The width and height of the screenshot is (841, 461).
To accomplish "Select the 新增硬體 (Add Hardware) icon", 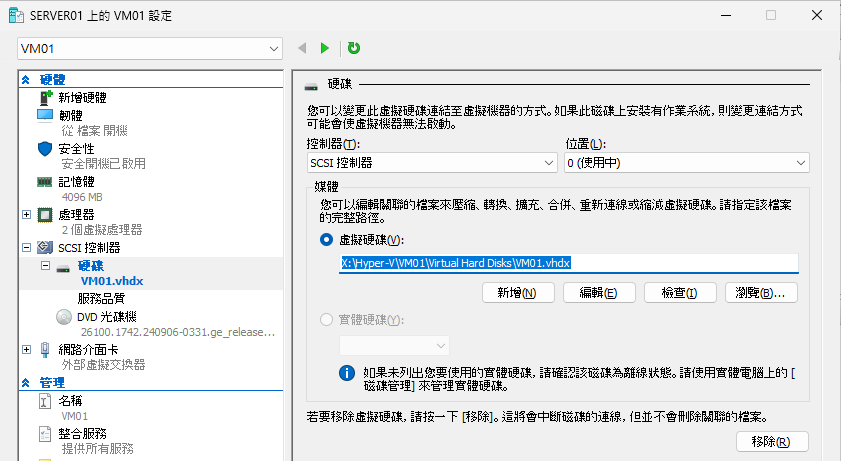I will pyautogui.click(x=44, y=98).
